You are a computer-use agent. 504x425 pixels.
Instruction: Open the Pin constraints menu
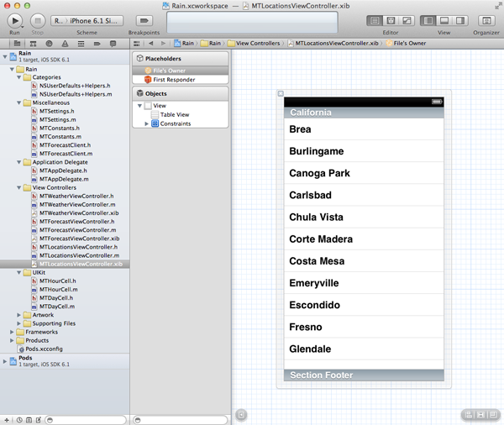[x=480, y=415]
